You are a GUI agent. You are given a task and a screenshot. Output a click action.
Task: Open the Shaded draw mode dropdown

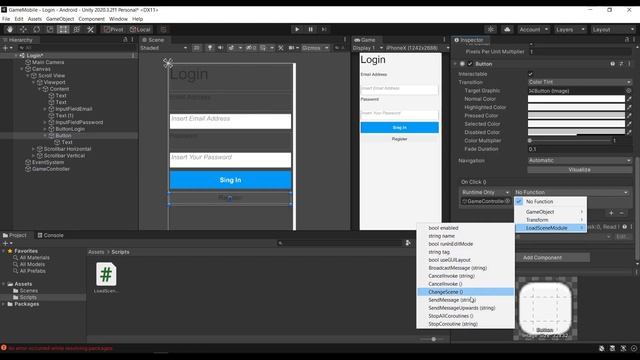(x=164, y=48)
